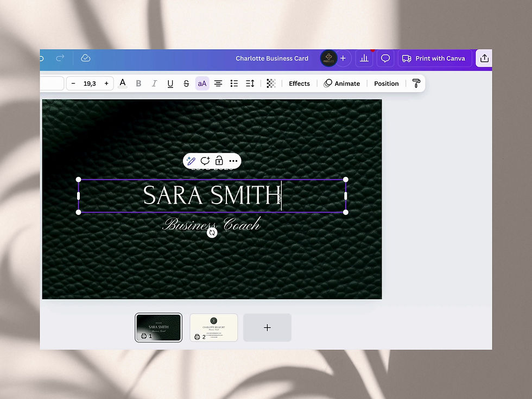
Task: Open line spacing options
Action: [x=250, y=84]
